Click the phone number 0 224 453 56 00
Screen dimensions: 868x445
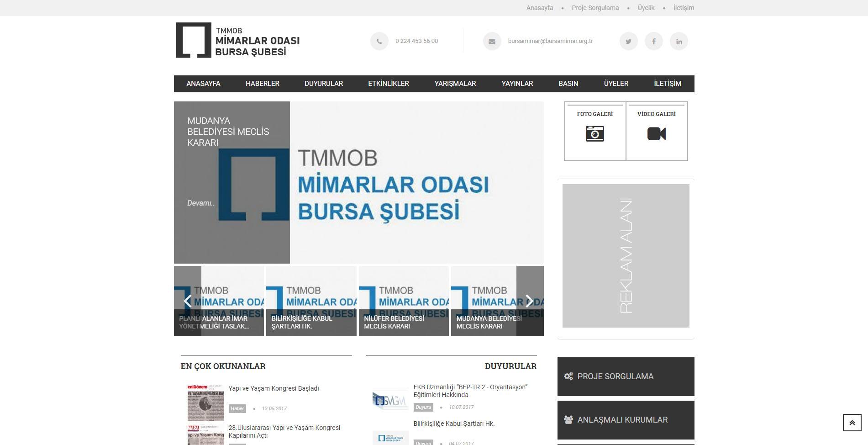(416, 41)
